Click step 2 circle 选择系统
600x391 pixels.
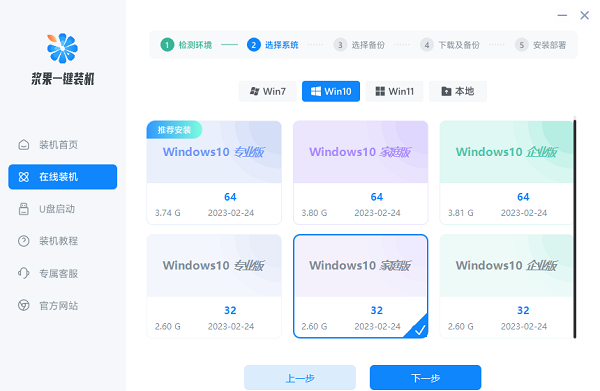(254, 45)
